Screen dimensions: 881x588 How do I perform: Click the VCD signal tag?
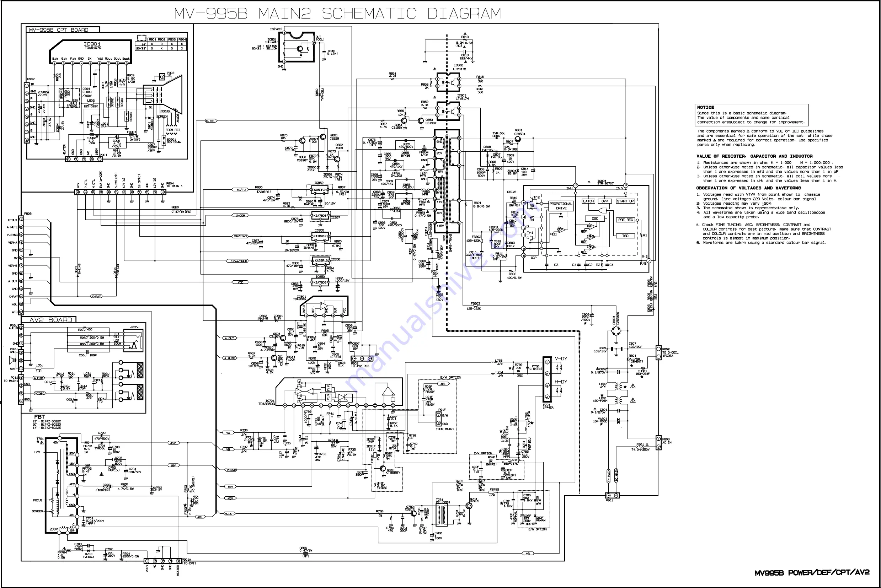pos(240,282)
